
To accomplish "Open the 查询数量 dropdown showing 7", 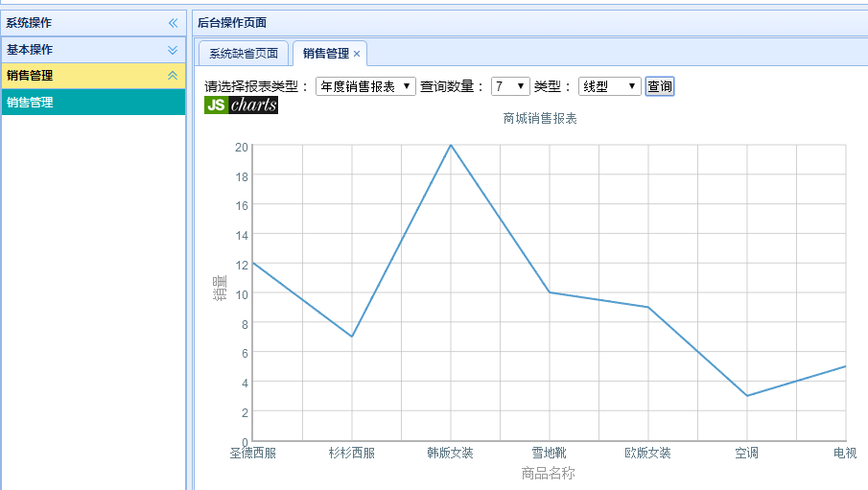I will coord(510,86).
